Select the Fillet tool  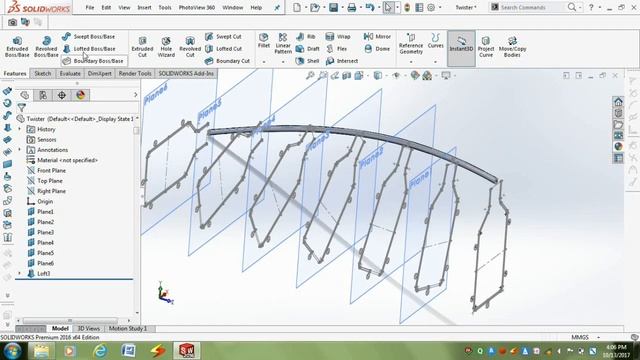point(264,41)
